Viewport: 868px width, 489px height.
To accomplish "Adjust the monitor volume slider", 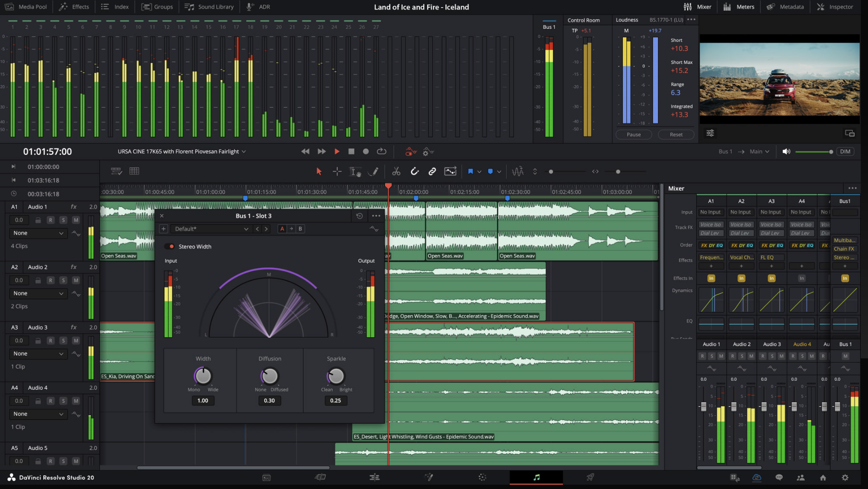I will click(x=831, y=152).
